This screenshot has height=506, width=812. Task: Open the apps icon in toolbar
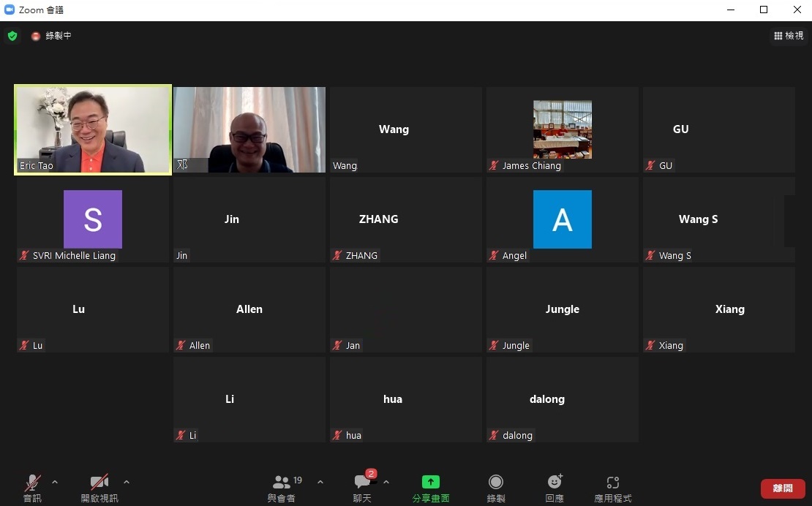click(613, 482)
